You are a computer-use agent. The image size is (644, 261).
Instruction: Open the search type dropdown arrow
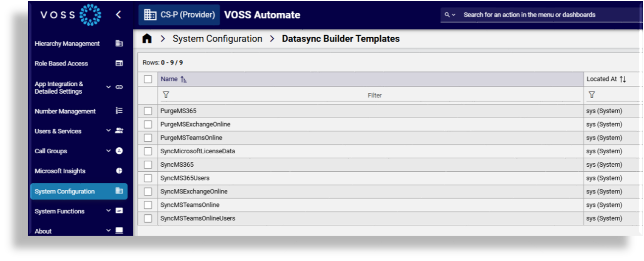coord(453,15)
